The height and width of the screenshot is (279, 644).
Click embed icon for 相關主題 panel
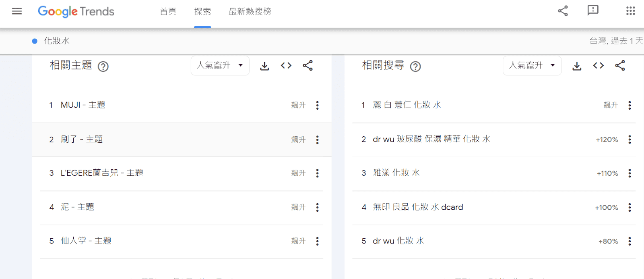pos(286,66)
